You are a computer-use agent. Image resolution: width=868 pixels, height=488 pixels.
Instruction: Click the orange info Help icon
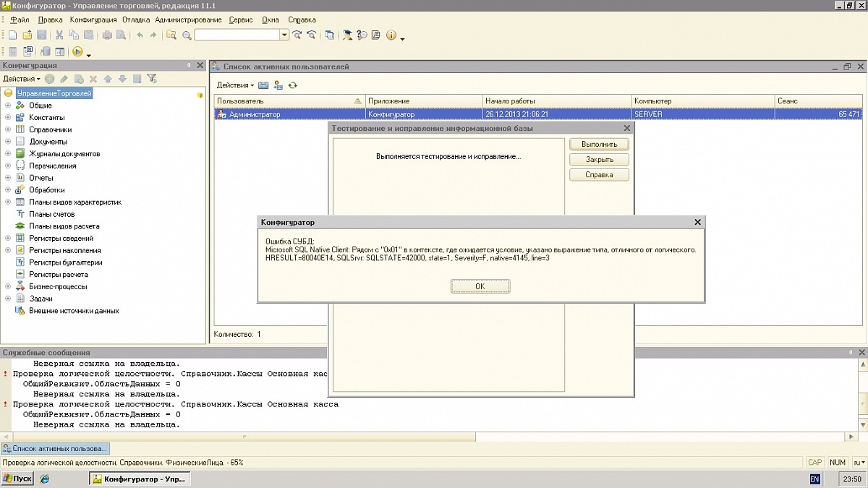(391, 35)
